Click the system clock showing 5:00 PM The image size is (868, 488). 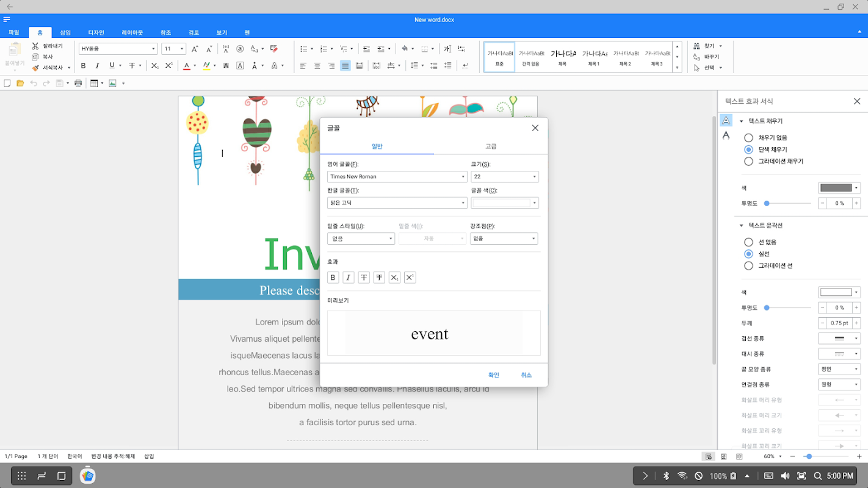click(x=840, y=476)
